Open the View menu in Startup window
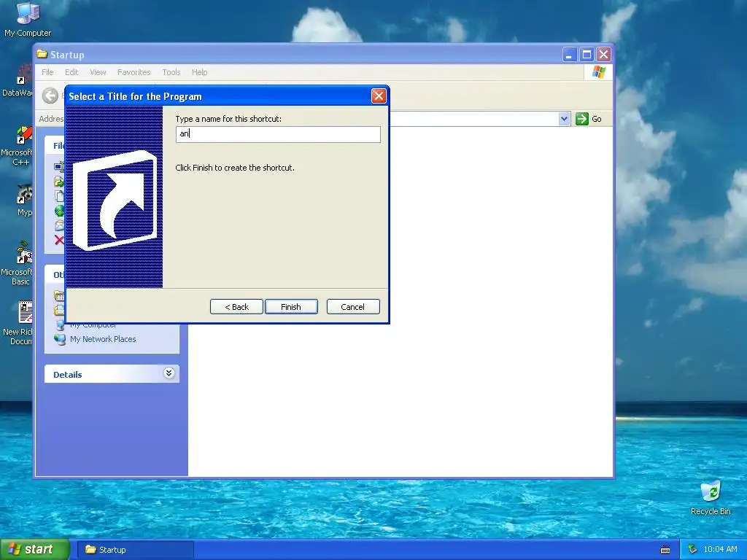Viewport: 747px width, 560px height. tap(98, 72)
